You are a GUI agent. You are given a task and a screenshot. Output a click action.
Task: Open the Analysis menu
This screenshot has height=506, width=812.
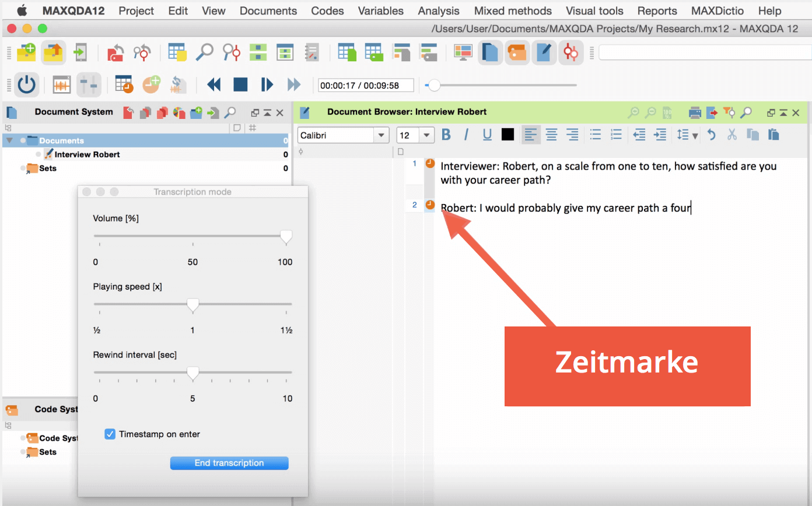coord(439,10)
